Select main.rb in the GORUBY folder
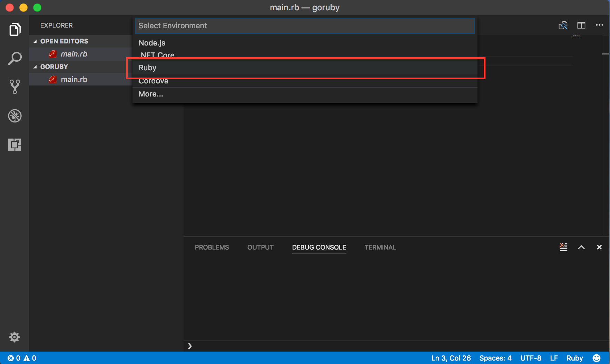 pos(74,79)
